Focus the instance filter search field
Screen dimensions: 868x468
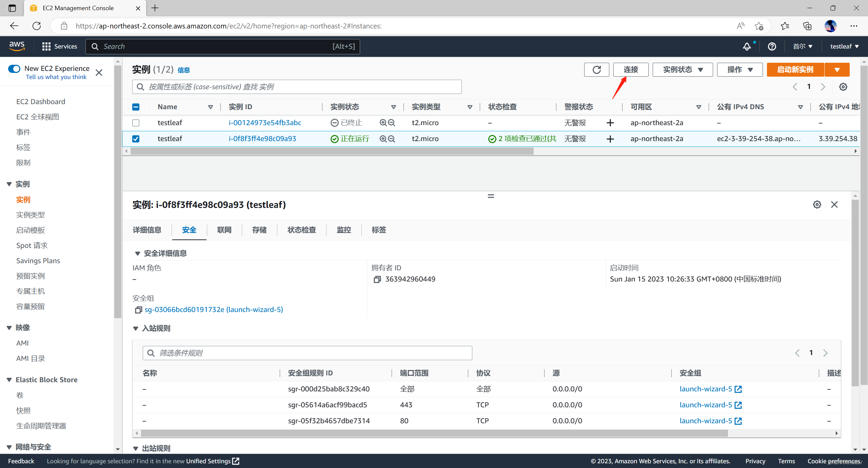tap(297, 87)
